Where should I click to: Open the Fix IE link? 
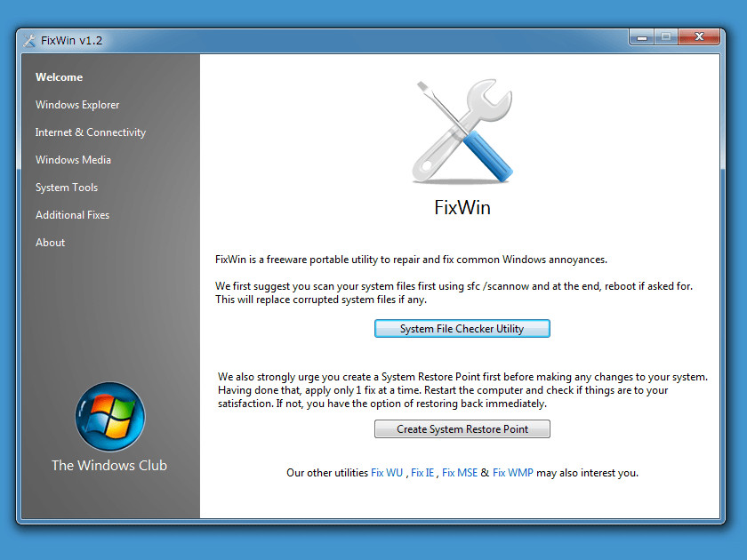[x=422, y=473]
